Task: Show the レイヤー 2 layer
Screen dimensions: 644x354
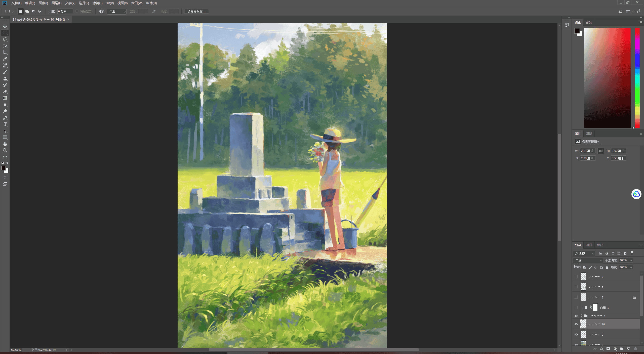Action: (x=576, y=277)
